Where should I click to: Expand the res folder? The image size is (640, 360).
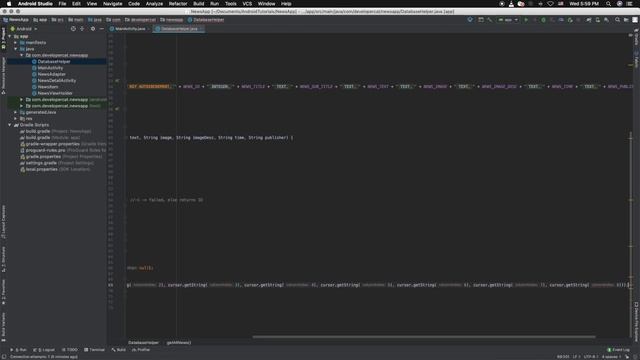pos(16,118)
